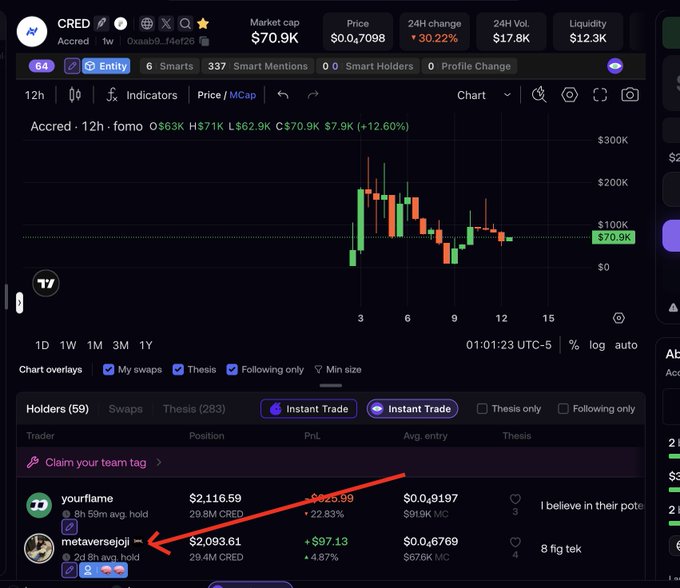Toggle the favorite star for CRED
The height and width of the screenshot is (588, 680).
[x=203, y=23]
